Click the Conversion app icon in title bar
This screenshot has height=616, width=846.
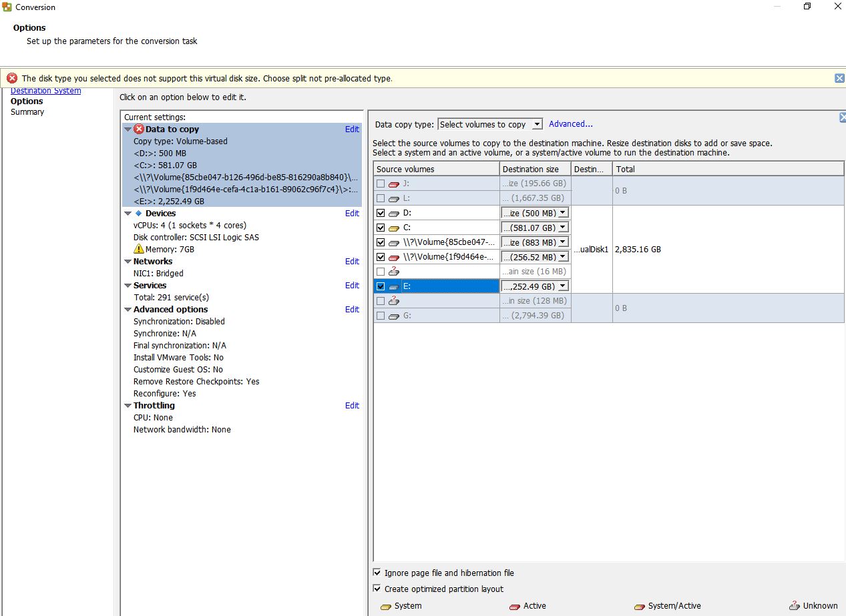pos(7,7)
